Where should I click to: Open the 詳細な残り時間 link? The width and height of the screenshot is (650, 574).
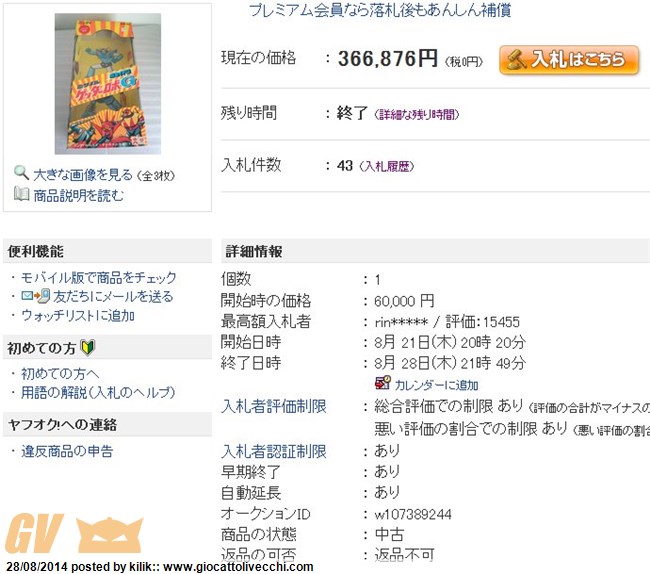tap(417, 114)
